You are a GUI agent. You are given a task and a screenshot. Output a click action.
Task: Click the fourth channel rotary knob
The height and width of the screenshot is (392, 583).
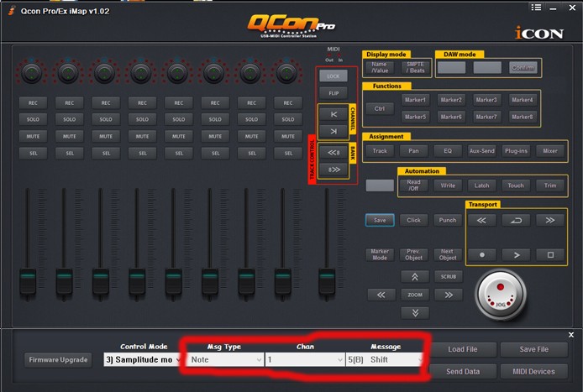click(x=141, y=72)
